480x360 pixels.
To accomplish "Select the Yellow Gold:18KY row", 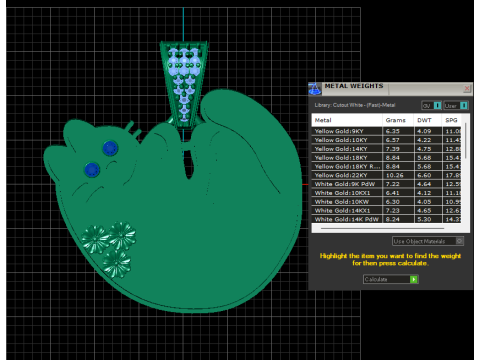I will tap(387, 158).
